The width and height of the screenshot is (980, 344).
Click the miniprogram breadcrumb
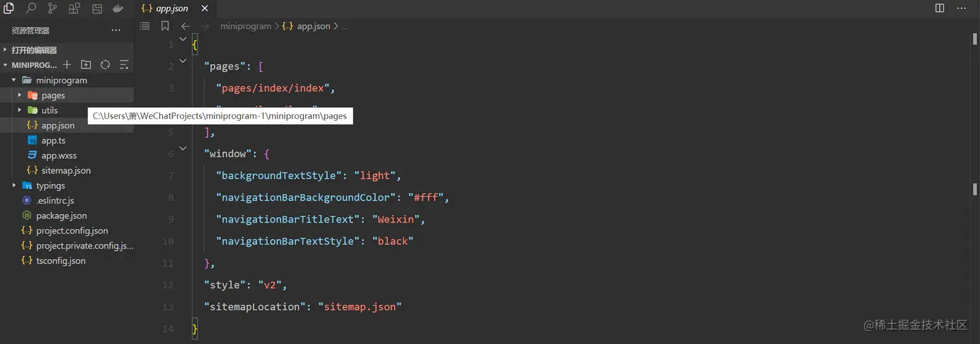tap(246, 26)
